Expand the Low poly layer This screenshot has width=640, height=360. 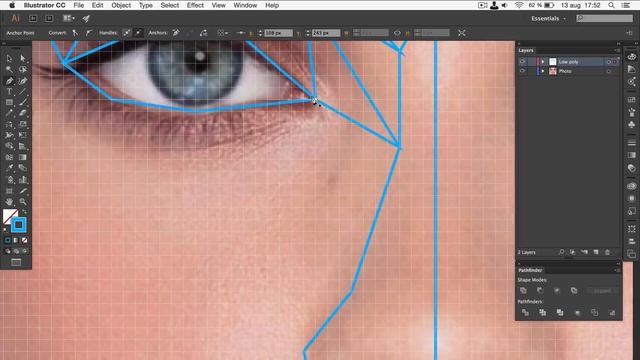click(x=543, y=62)
